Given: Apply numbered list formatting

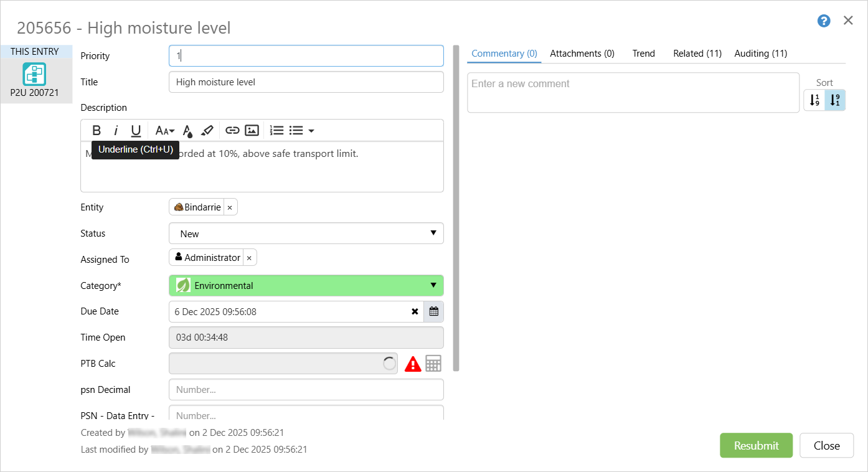Looking at the screenshot, I should (x=276, y=130).
